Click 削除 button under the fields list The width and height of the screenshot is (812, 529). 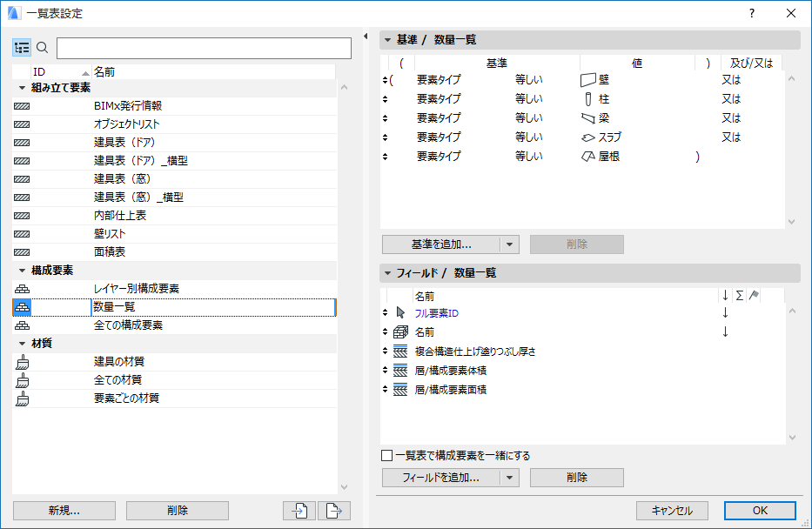577,478
